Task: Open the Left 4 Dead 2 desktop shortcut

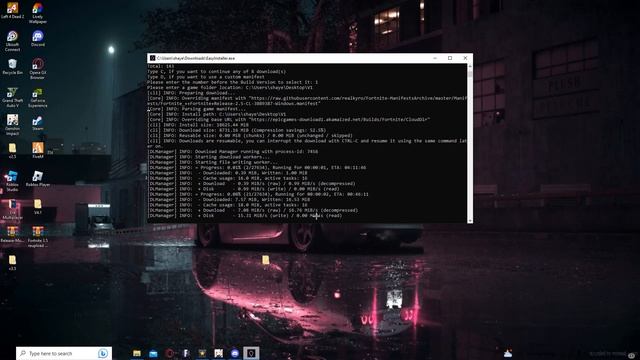Action: coord(12,11)
